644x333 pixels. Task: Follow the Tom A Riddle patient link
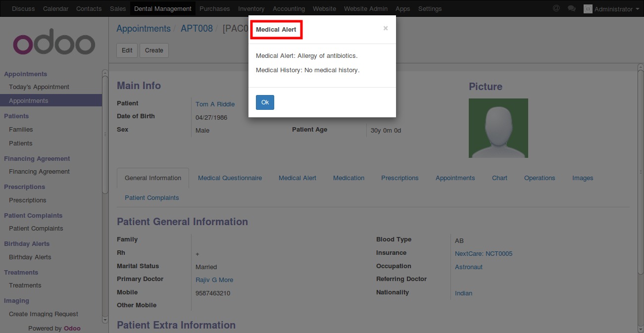coord(215,104)
